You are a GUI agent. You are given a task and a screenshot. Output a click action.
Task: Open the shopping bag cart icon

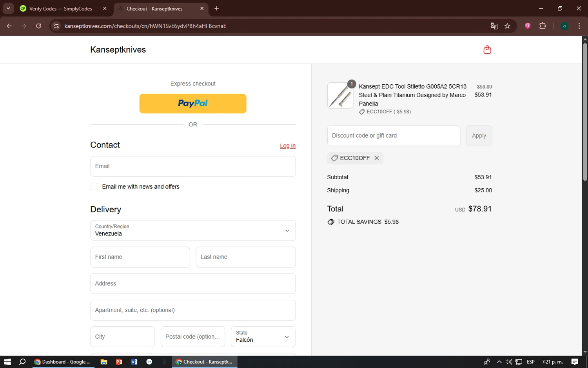click(487, 50)
